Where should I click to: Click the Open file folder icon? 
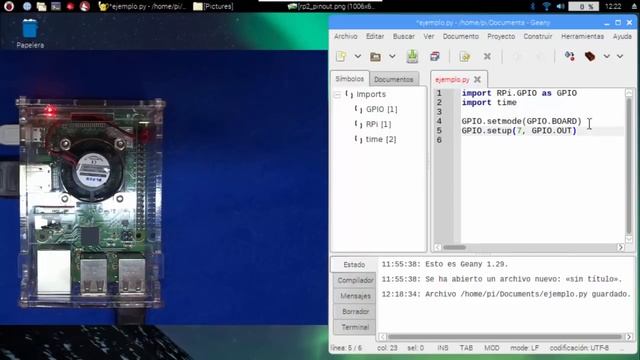click(x=375, y=56)
